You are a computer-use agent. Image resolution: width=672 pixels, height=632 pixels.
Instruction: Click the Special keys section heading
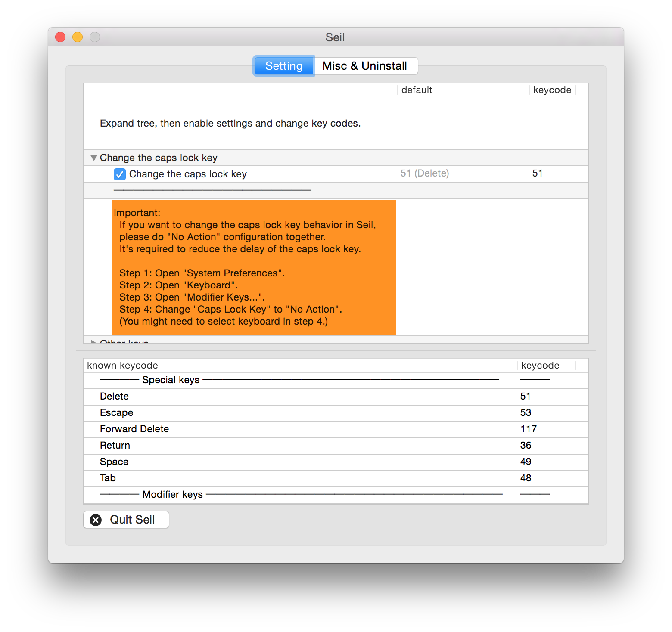tap(171, 380)
